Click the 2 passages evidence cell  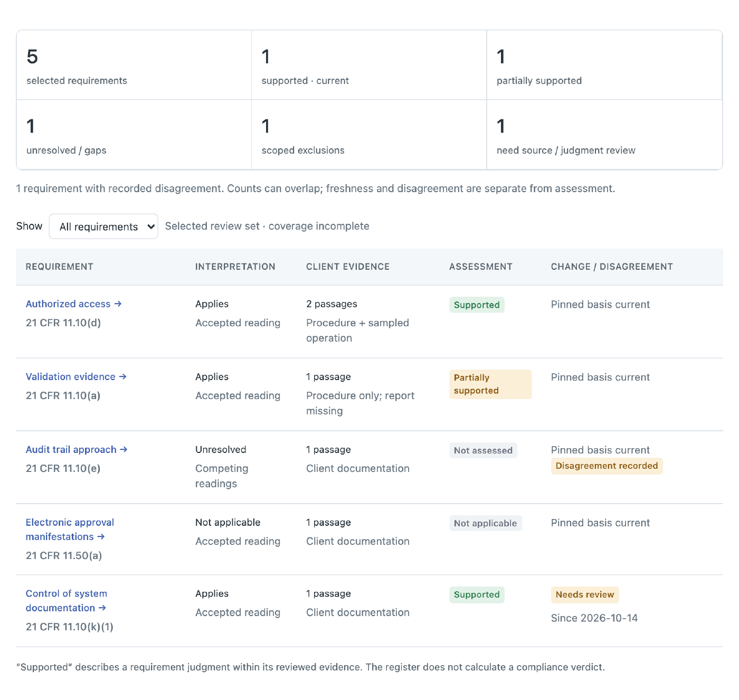click(331, 304)
